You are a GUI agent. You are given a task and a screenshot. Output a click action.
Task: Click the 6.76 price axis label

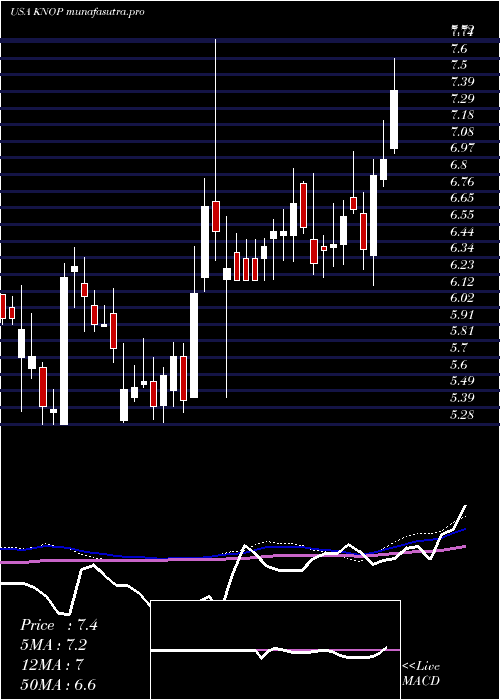[x=462, y=182]
